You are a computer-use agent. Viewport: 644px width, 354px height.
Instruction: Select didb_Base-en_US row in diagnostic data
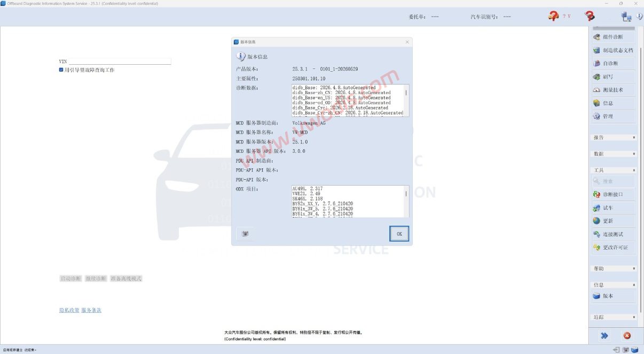[x=342, y=98]
